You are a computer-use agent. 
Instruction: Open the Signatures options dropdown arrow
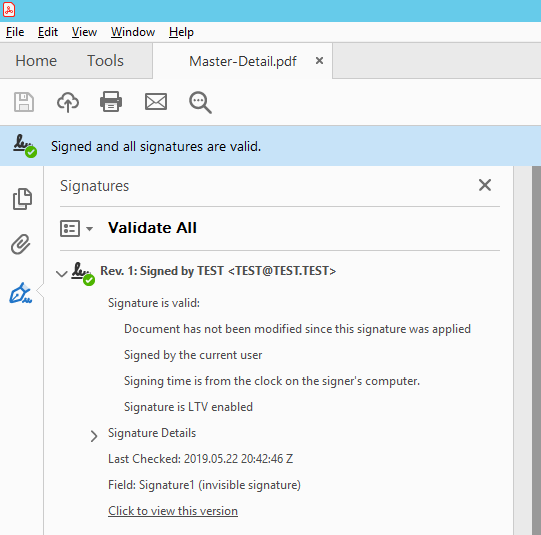pos(89,229)
